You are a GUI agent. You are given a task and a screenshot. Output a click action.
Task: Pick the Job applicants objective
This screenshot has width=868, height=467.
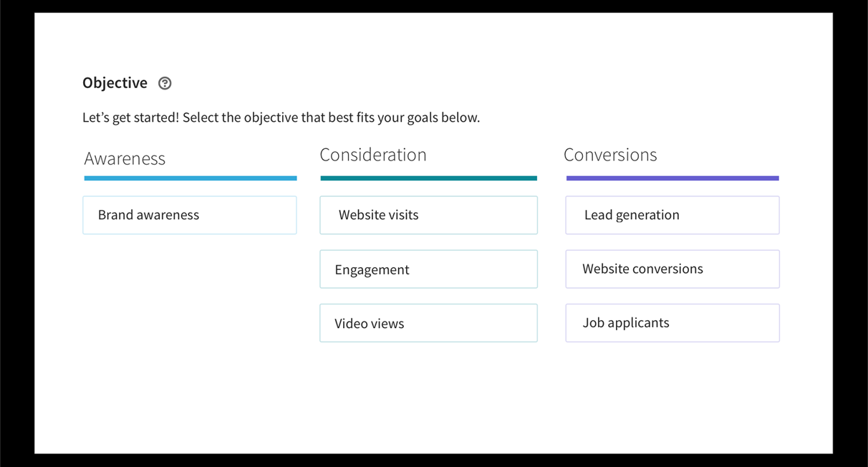point(672,323)
